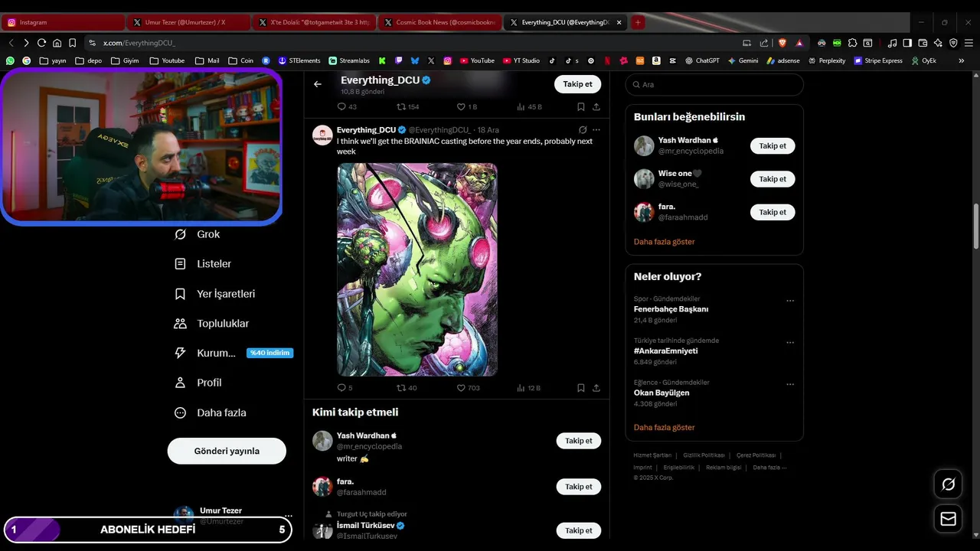Switch to the Cosmic Book News tab

click(439, 22)
